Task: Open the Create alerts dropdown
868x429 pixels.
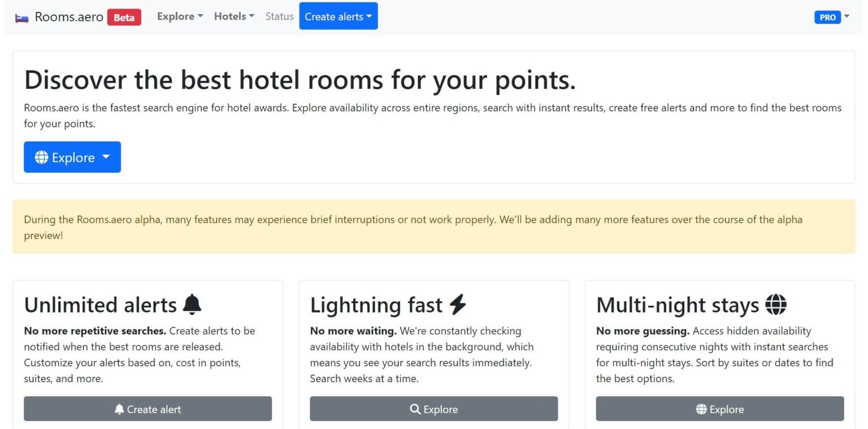Action: [x=338, y=16]
